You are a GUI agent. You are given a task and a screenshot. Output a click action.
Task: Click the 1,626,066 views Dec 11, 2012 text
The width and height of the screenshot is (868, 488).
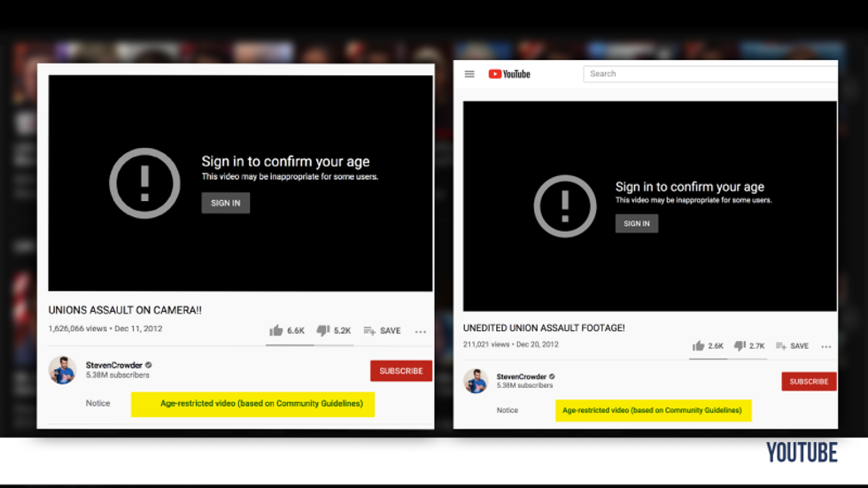[105, 329]
